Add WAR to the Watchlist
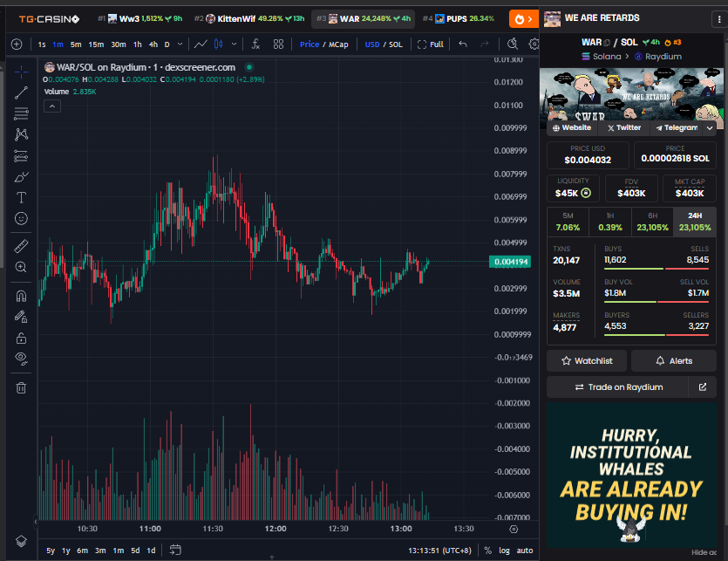This screenshot has height=561, width=728. click(x=586, y=360)
